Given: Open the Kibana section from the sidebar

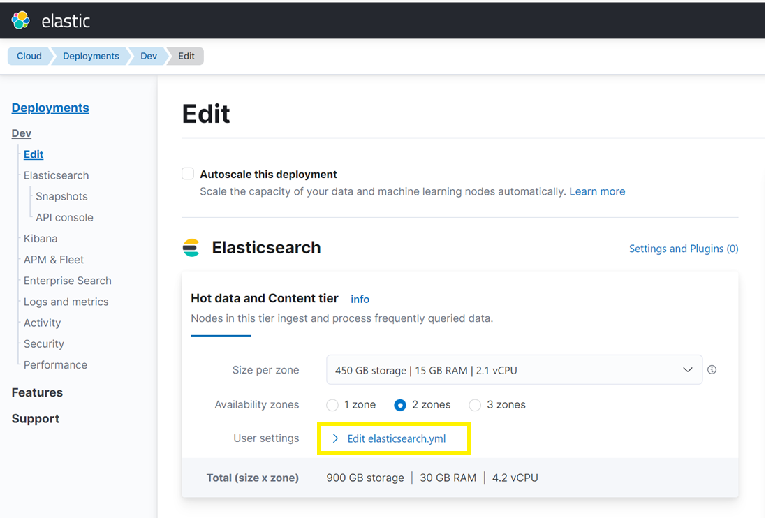Looking at the screenshot, I should click(x=40, y=238).
